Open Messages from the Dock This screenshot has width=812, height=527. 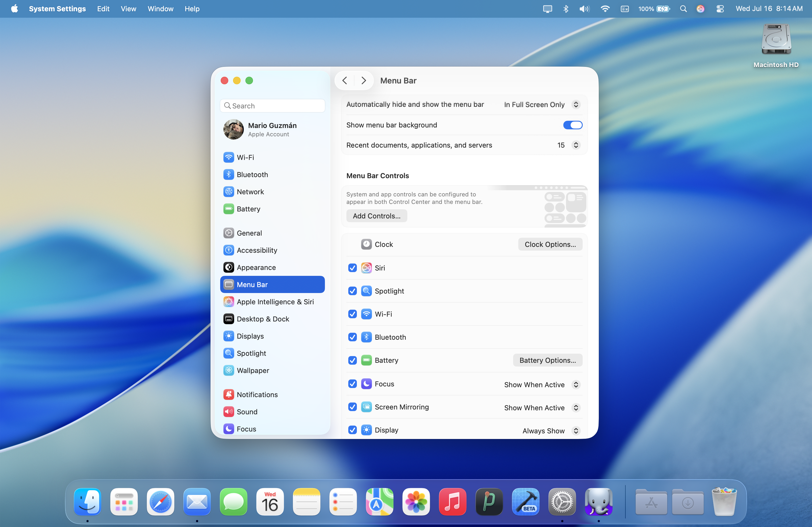click(233, 502)
